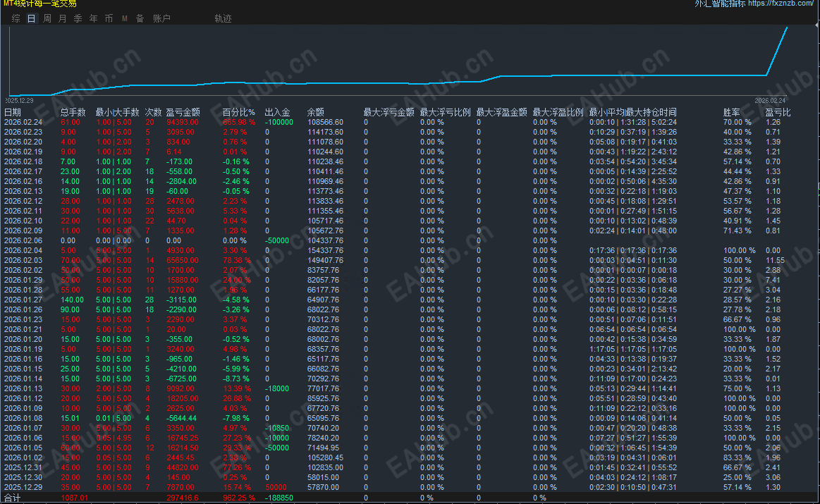
Task: Switch to the 综 overview tab
Action: pyautogui.click(x=16, y=18)
